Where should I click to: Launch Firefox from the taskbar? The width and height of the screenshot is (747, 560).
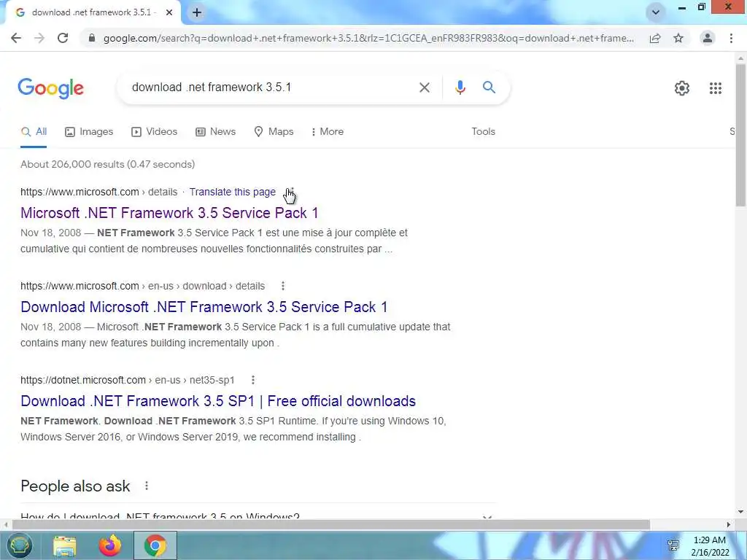[110, 545]
